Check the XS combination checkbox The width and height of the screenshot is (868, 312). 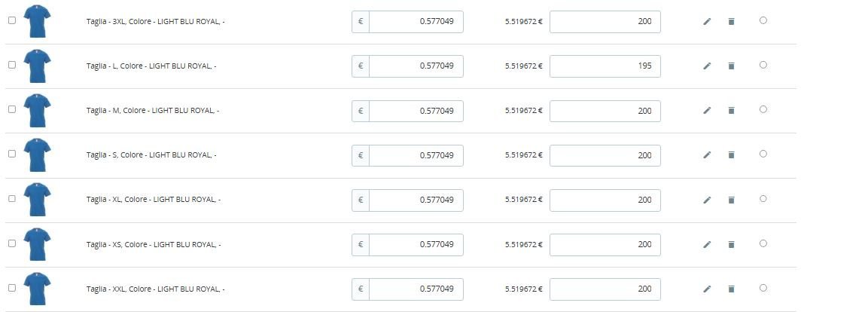pyautogui.click(x=11, y=243)
